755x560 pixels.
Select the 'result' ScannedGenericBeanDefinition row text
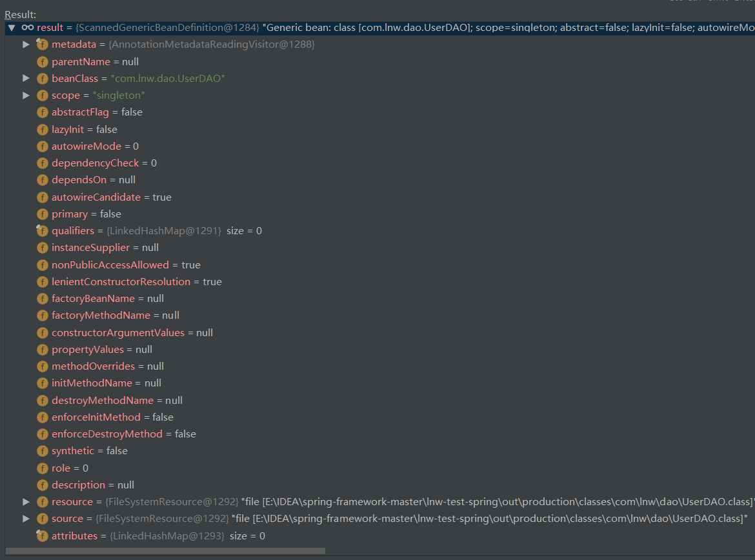click(396, 28)
